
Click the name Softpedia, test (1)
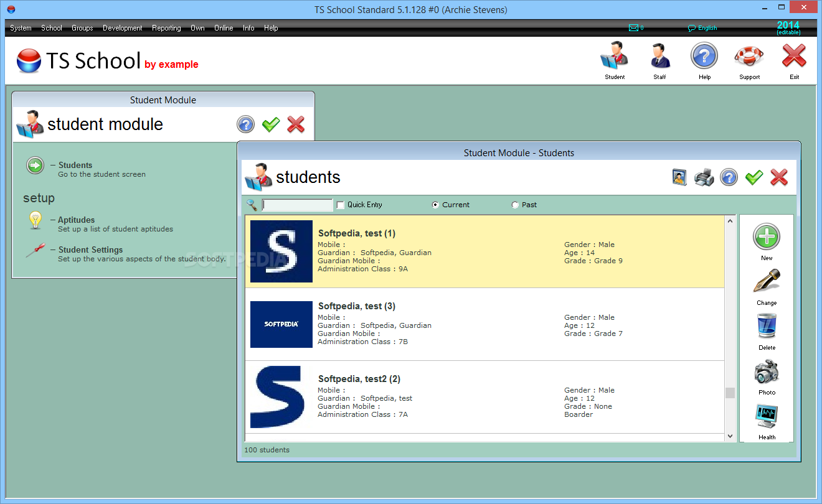click(357, 233)
